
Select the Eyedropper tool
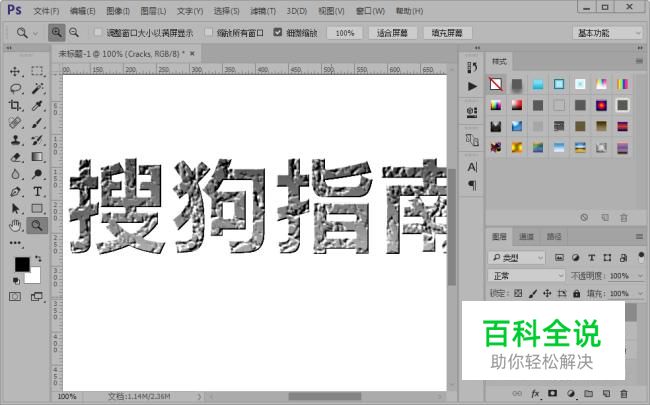37,106
